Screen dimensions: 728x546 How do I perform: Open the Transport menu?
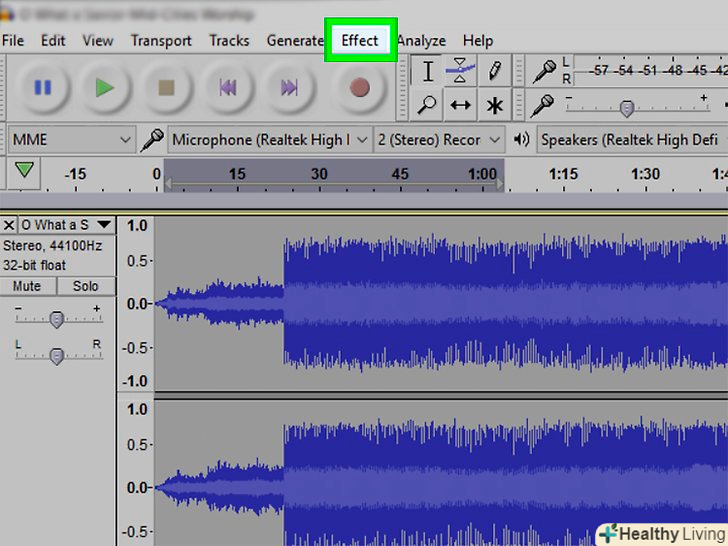coord(161,41)
